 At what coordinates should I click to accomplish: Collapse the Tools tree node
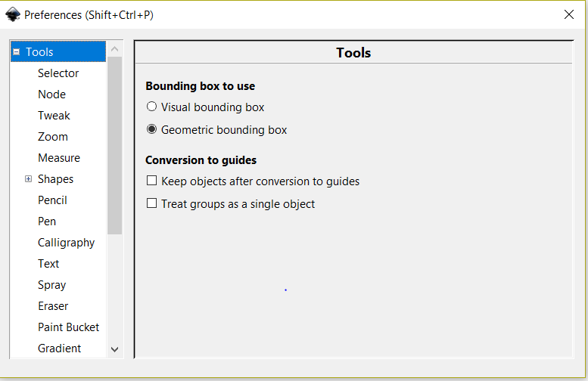(17, 52)
